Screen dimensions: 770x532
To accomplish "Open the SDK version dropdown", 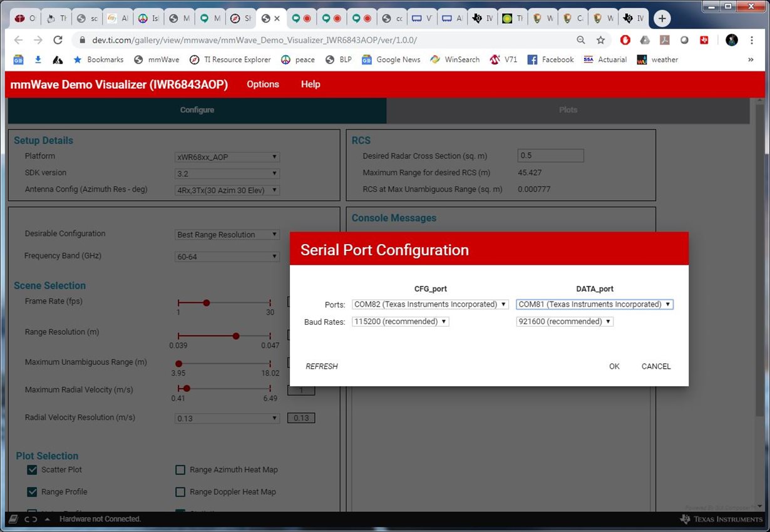I will coord(227,173).
